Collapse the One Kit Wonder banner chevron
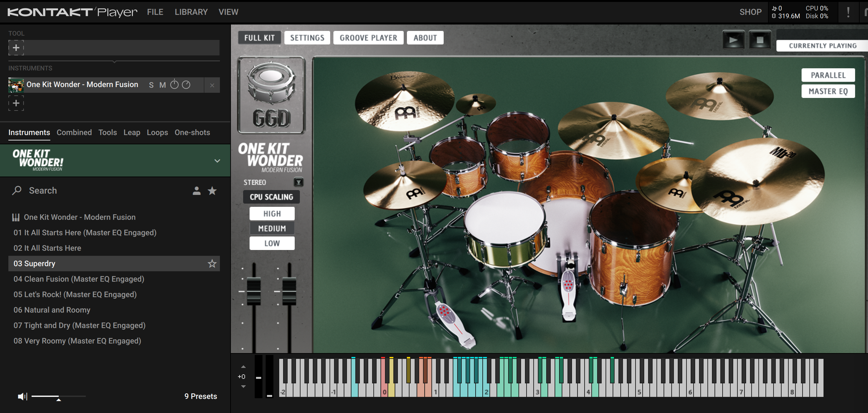Image resolution: width=868 pixels, height=413 pixels. pyautogui.click(x=217, y=161)
